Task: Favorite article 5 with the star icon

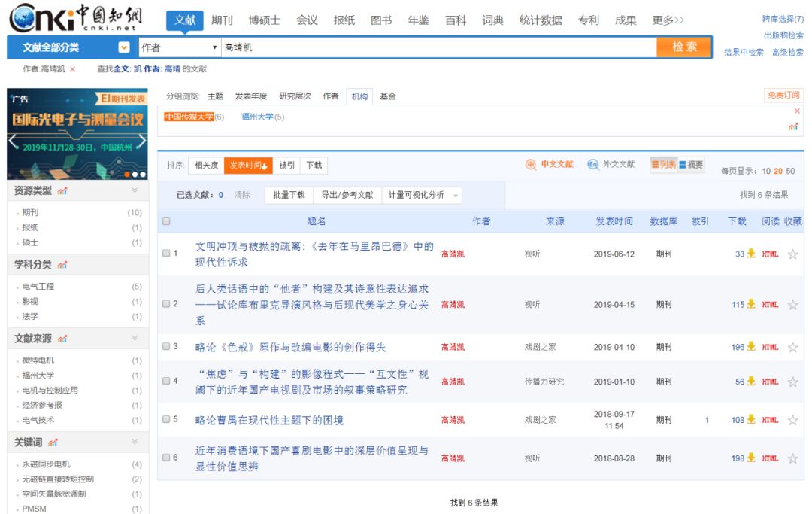Action: (793, 420)
